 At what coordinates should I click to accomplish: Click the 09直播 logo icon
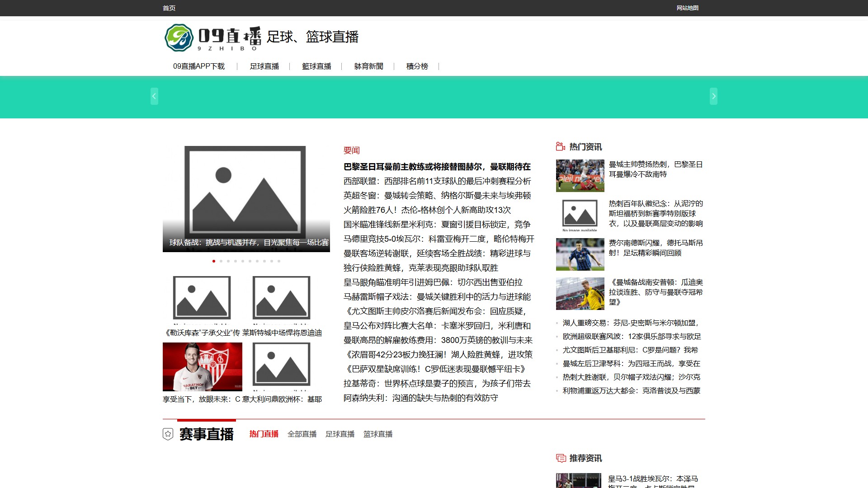click(x=179, y=38)
